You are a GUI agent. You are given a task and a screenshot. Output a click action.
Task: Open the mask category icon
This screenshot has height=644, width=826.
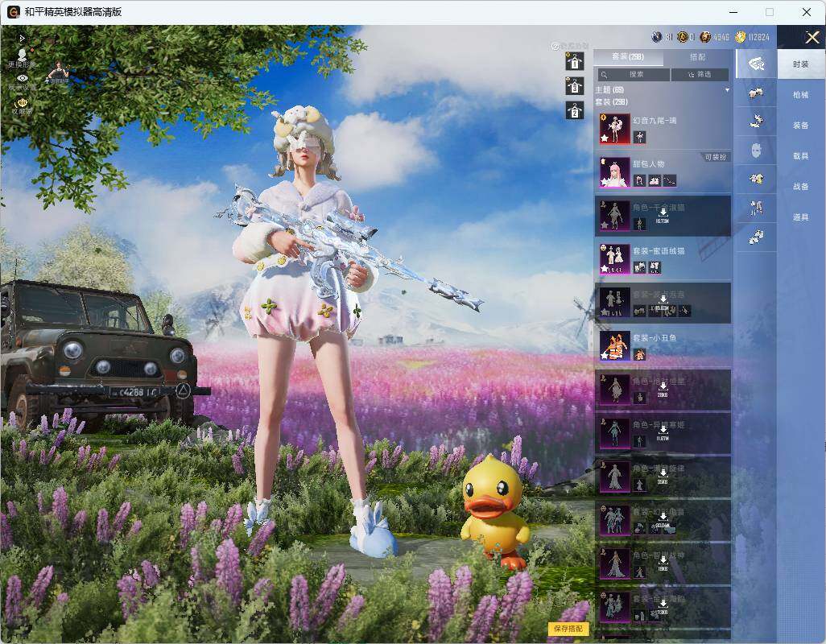tap(756, 151)
